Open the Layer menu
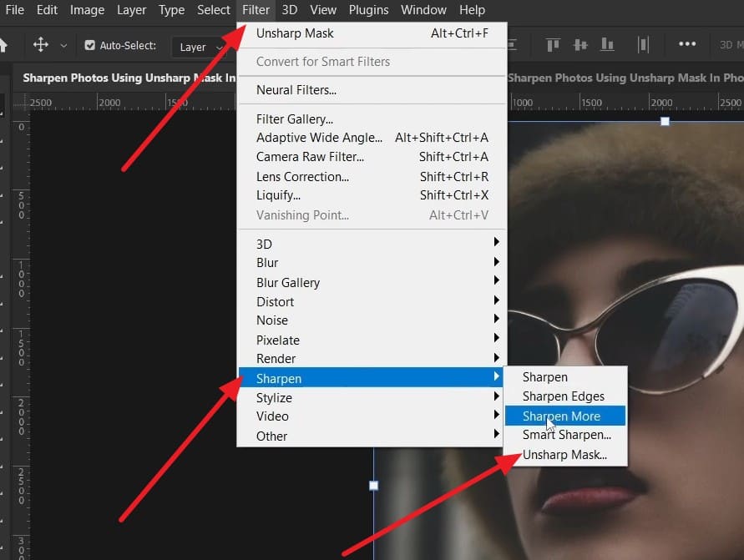Screen dimensions: 744x560 (131, 10)
